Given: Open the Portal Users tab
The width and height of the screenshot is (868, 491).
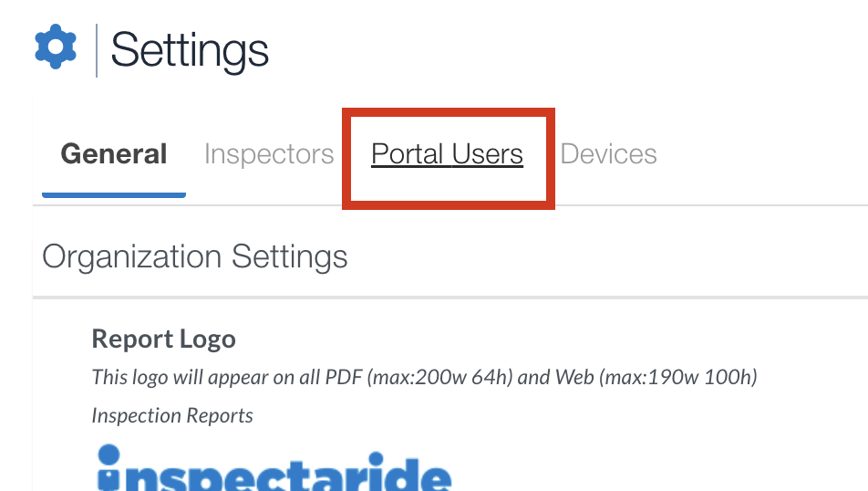Looking at the screenshot, I should pyautogui.click(x=448, y=153).
